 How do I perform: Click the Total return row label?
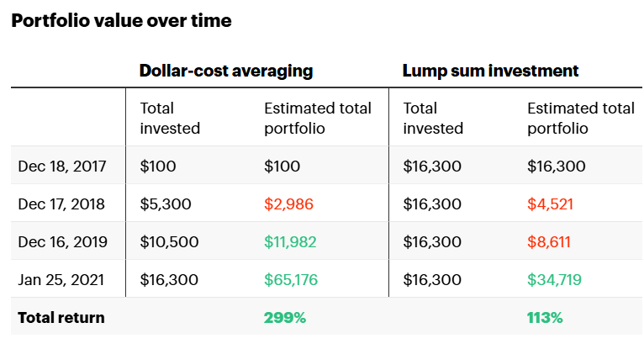pos(61,318)
